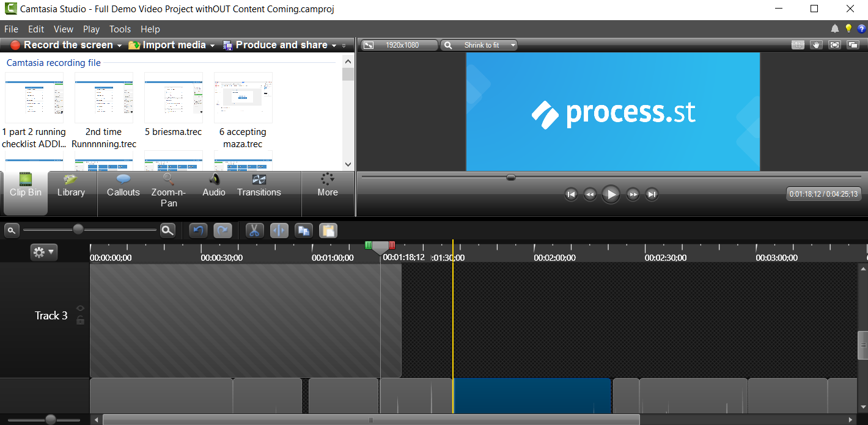
Task: Toggle Track 3 visibility eye
Action: 80,308
